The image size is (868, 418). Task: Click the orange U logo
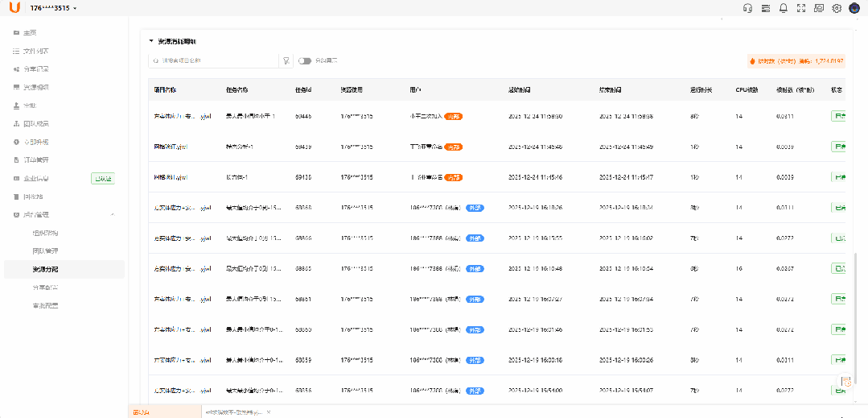tap(14, 8)
